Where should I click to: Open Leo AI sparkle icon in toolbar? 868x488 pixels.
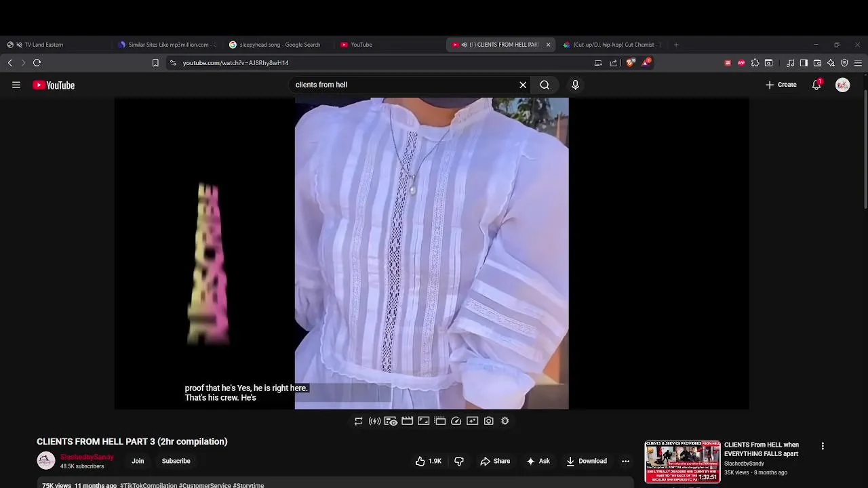pos(831,63)
